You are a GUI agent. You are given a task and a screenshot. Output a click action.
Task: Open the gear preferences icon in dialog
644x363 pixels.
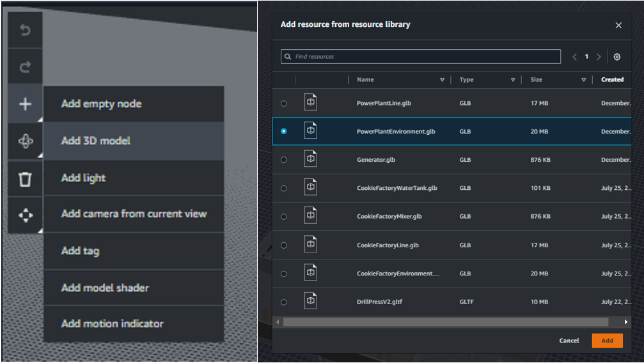tap(617, 57)
